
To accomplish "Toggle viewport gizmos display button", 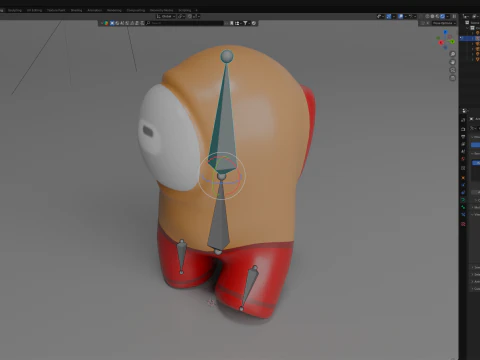I will click(x=390, y=16).
